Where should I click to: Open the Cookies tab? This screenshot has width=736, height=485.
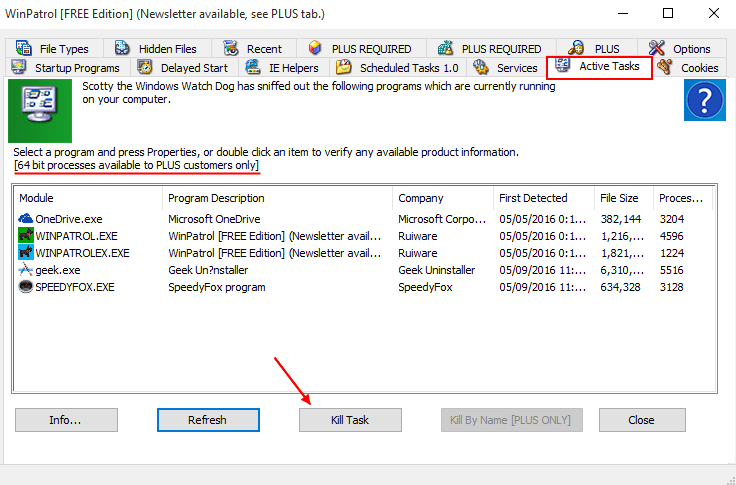click(689, 68)
